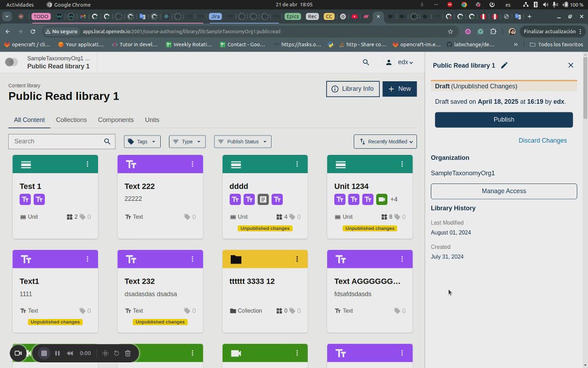
Task: Toggle the switch at the top-left of the header
Action: click(x=11, y=62)
